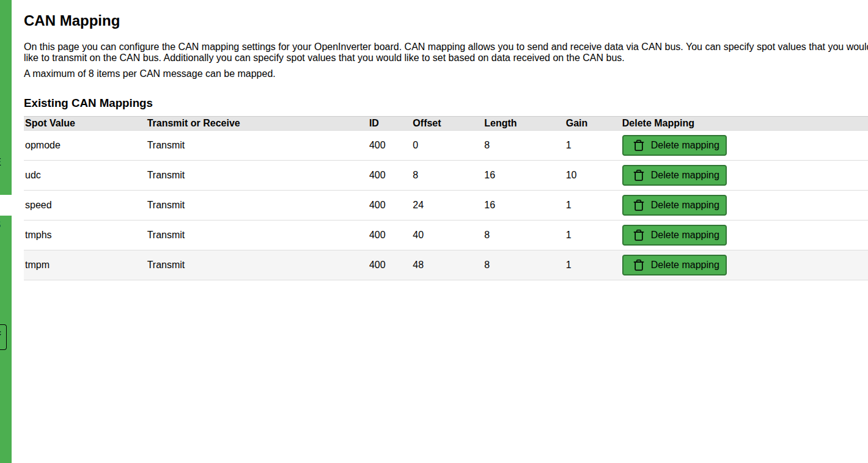The image size is (868, 463).
Task: Select the opmode spot value cell
Action: 43,145
